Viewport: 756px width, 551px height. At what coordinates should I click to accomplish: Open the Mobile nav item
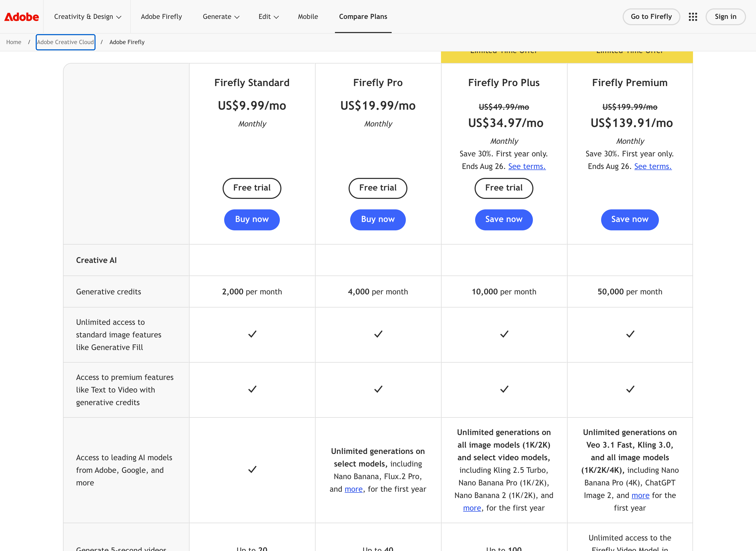coord(308,17)
